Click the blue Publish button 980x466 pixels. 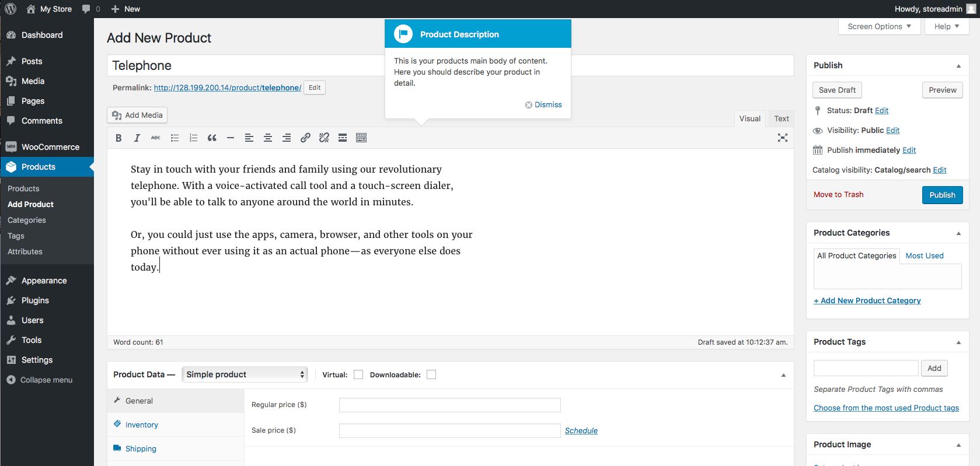[x=942, y=195]
